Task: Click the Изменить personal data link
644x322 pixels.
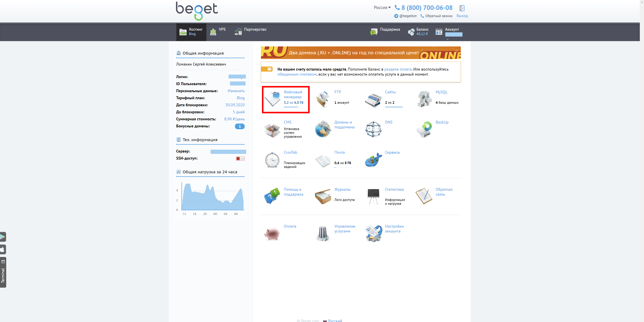Action: (236, 91)
